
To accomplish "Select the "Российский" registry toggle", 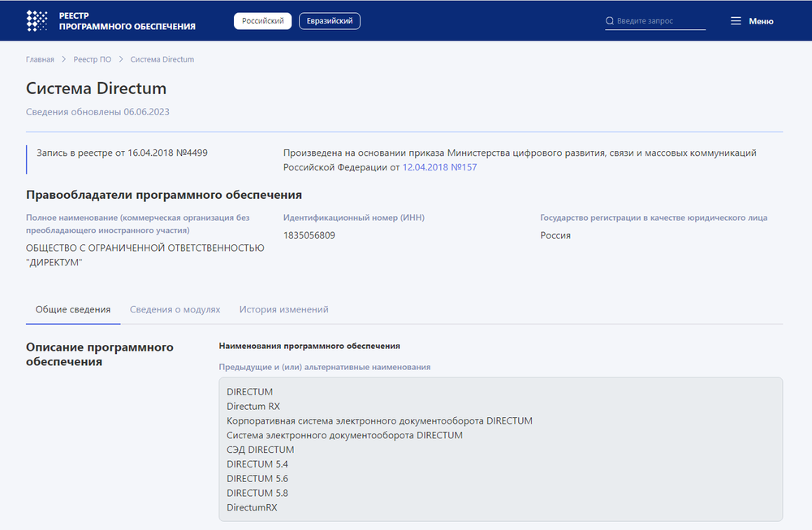I will tap(262, 21).
